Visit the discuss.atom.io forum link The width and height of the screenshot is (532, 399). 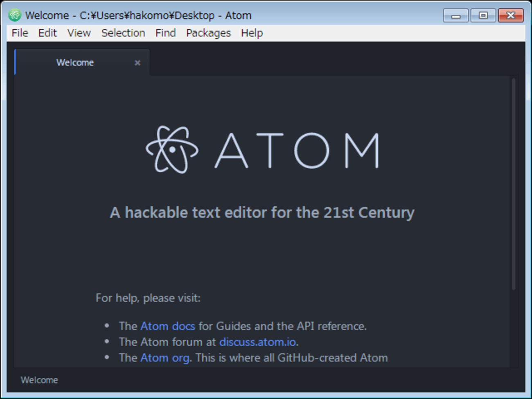coord(258,342)
